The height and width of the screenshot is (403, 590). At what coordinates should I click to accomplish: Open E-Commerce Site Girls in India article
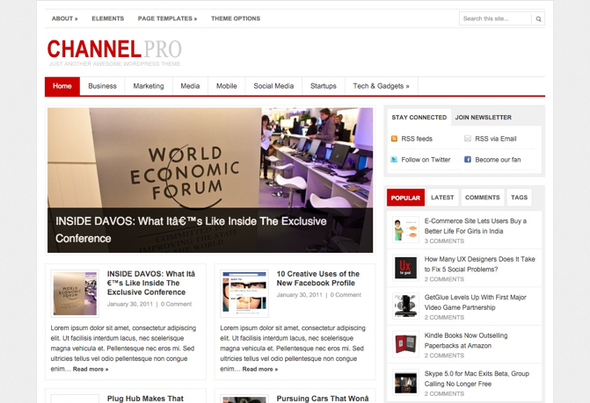[x=475, y=226]
